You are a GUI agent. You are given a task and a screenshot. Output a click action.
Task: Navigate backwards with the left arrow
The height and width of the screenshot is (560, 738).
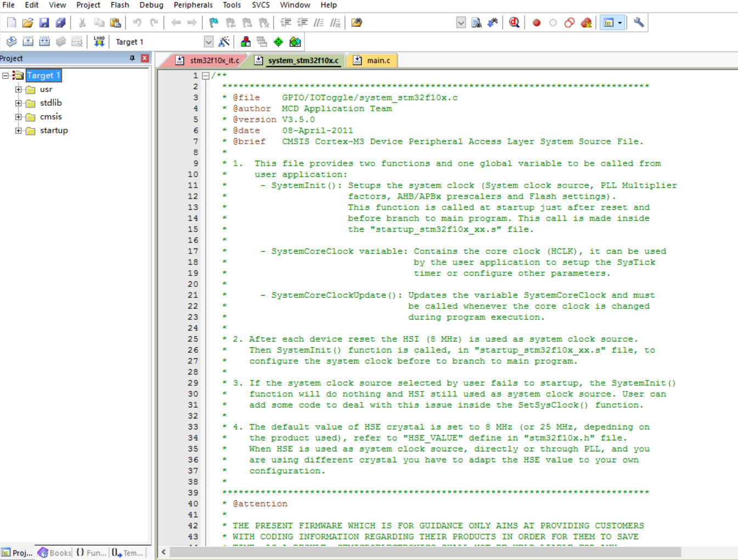tap(176, 22)
